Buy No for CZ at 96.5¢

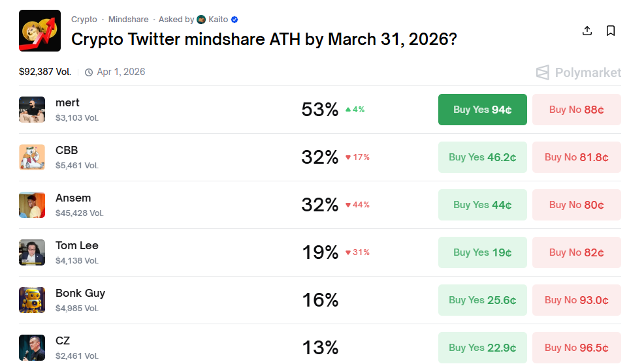[576, 348]
